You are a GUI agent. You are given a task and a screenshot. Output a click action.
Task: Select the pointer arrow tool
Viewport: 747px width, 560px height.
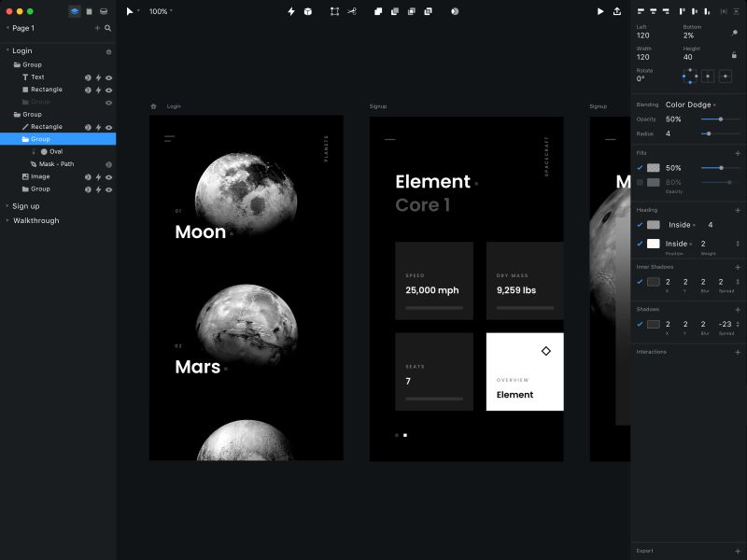pyautogui.click(x=130, y=11)
